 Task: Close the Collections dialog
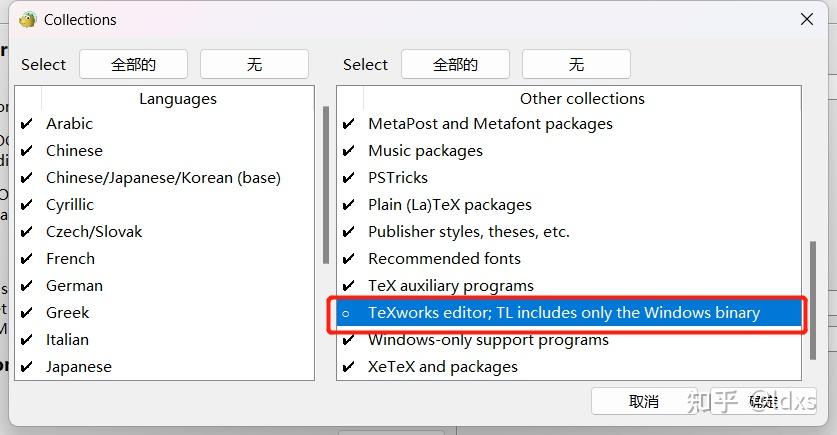[x=806, y=19]
